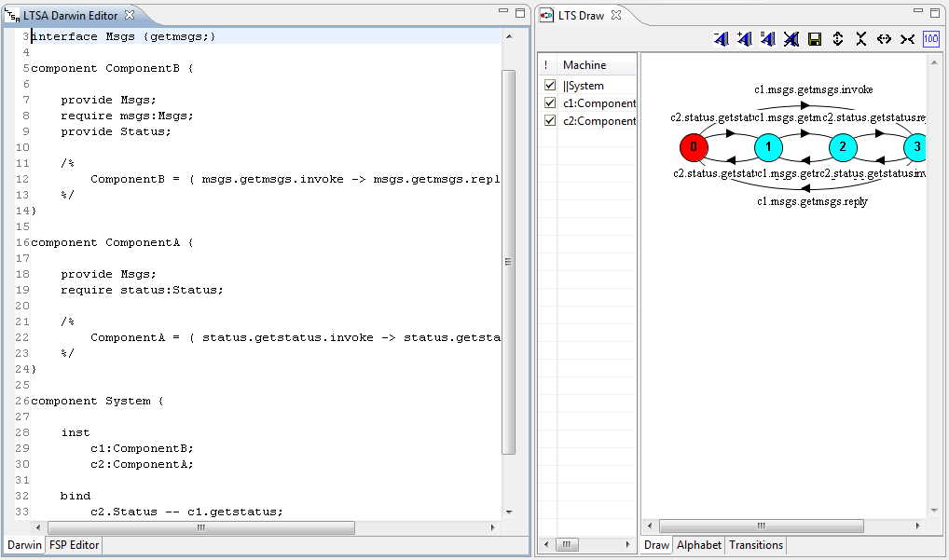Click the A icon with lines

[x=767, y=39]
